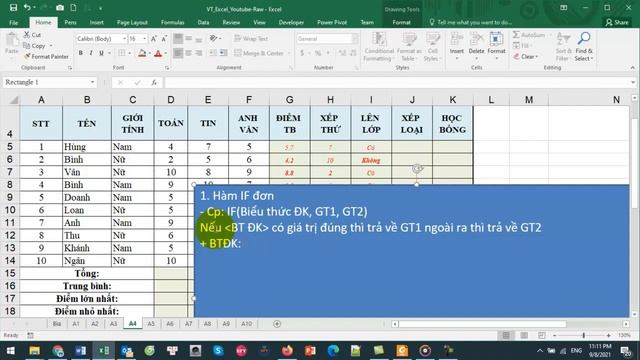
Task: Decrease font size
Action: 164,39
